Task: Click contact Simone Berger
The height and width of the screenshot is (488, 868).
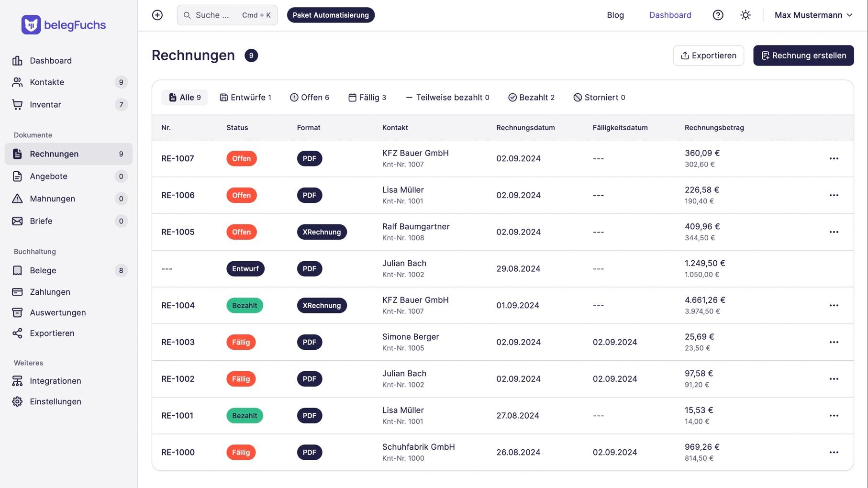Action: [411, 337]
